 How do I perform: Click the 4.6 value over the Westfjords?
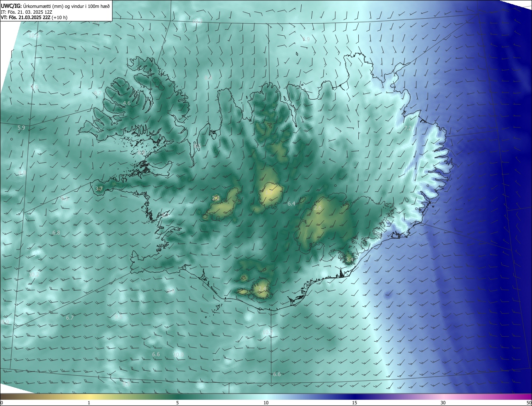click(127, 103)
